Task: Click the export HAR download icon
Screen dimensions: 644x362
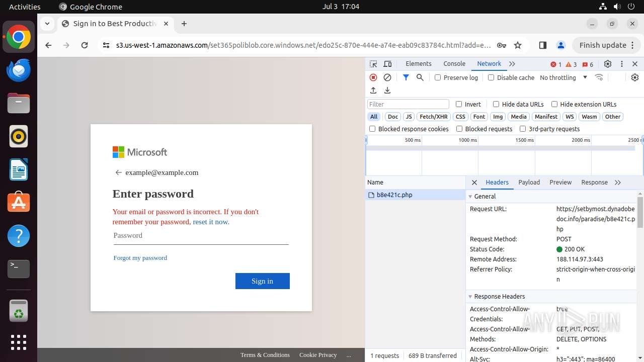Action: pyautogui.click(x=387, y=90)
